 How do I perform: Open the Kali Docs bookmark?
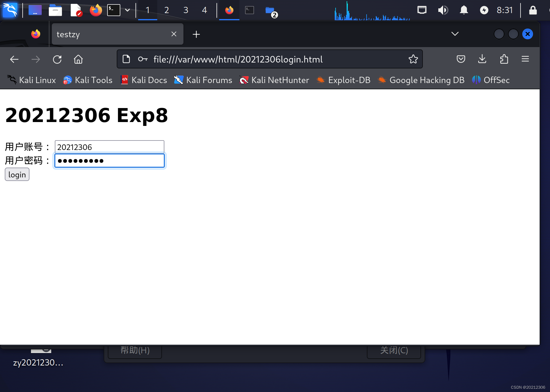(144, 80)
